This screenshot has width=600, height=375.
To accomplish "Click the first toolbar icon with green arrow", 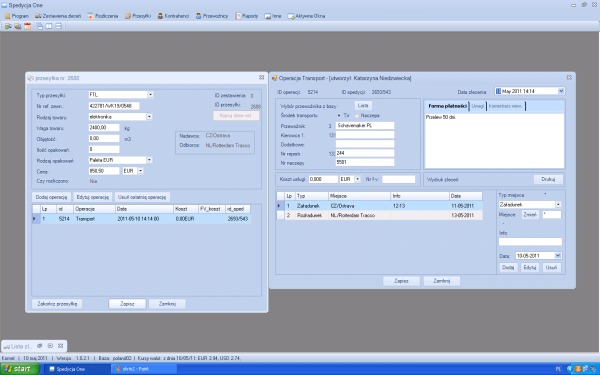I will (8, 26).
